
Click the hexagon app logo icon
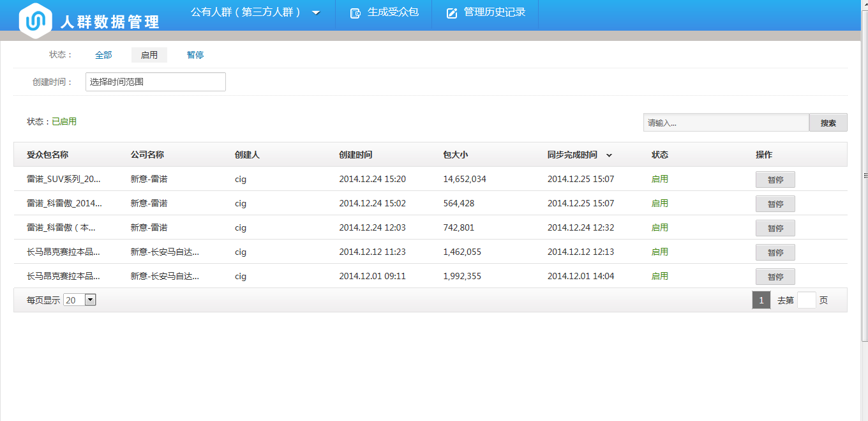(35, 20)
